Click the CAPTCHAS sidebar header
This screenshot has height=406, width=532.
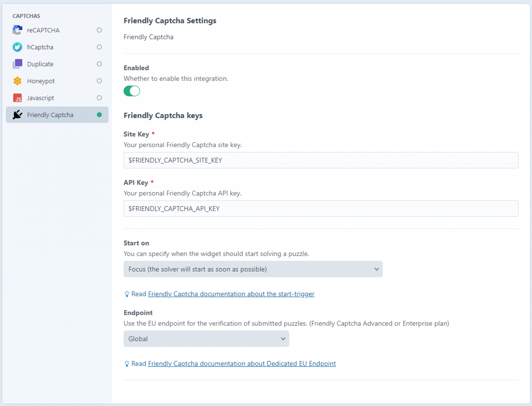[x=26, y=16]
